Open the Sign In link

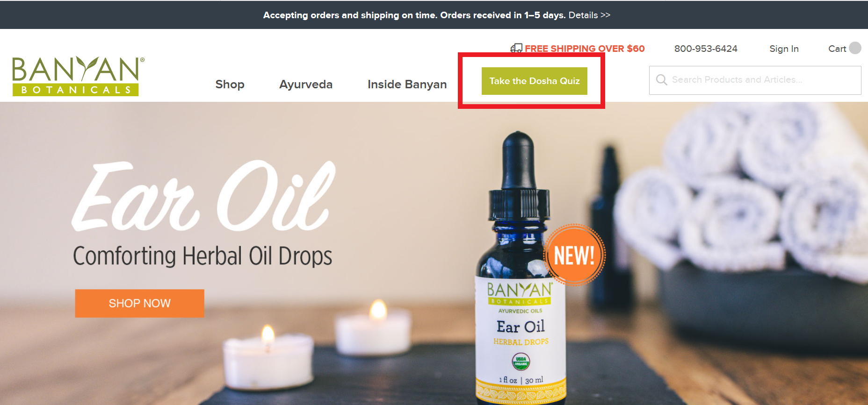784,49
